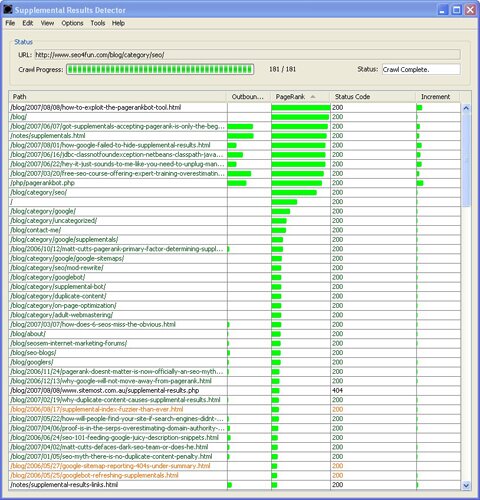Sort by the Outbound column header
Image resolution: width=480 pixels, height=500 pixels.
pyautogui.click(x=249, y=97)
